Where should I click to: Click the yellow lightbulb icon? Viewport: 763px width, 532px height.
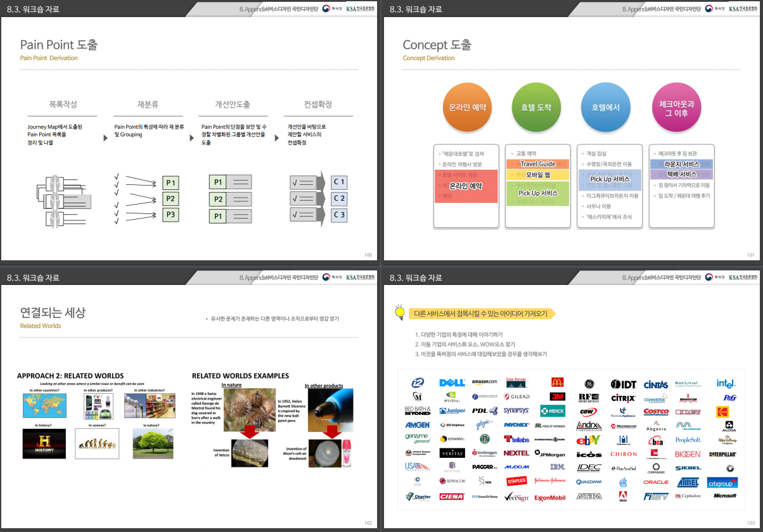click(x=400, y=312)
